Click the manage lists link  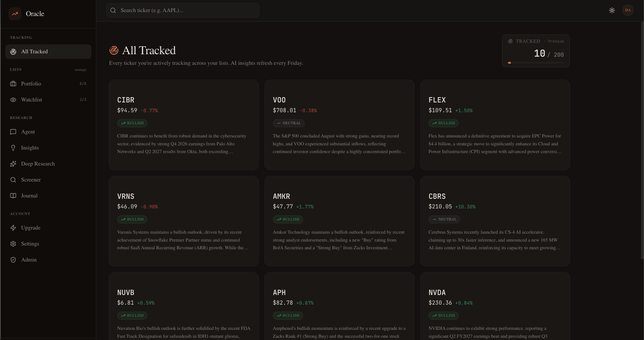[x=81, y=70]
